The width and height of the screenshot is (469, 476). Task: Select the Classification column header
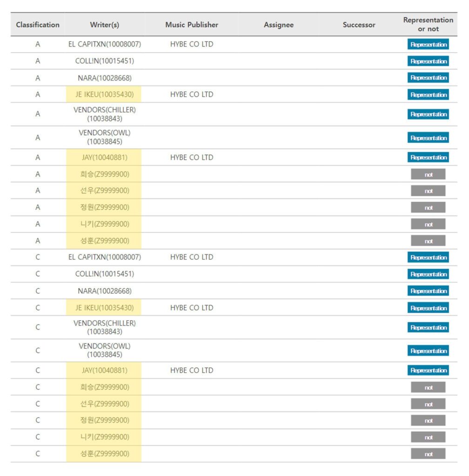[38, 25]
